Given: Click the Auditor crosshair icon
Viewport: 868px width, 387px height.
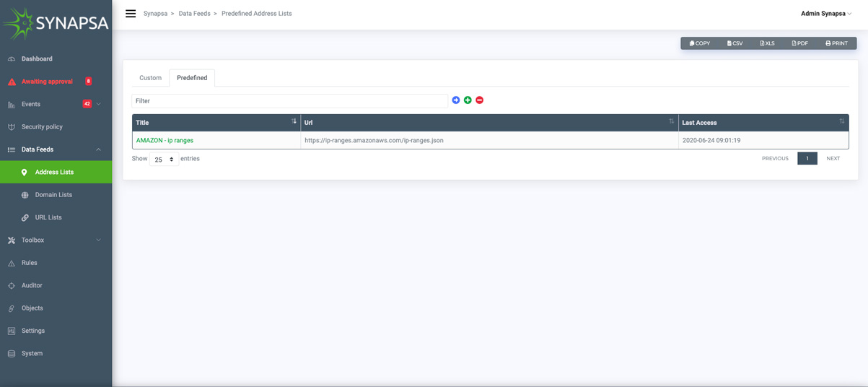Looking at the screenshot, I should pyautogui.click(x=12, y=286).
